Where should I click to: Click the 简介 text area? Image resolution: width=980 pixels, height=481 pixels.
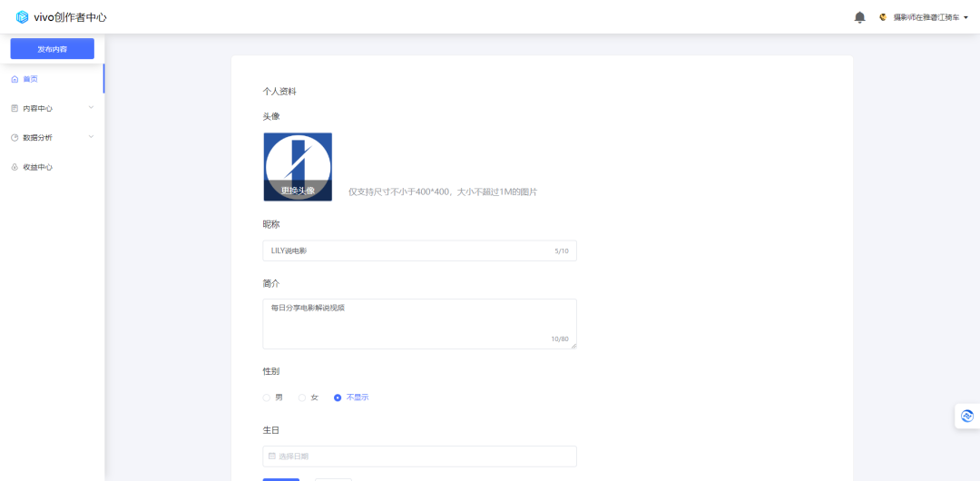coord(419,324)
